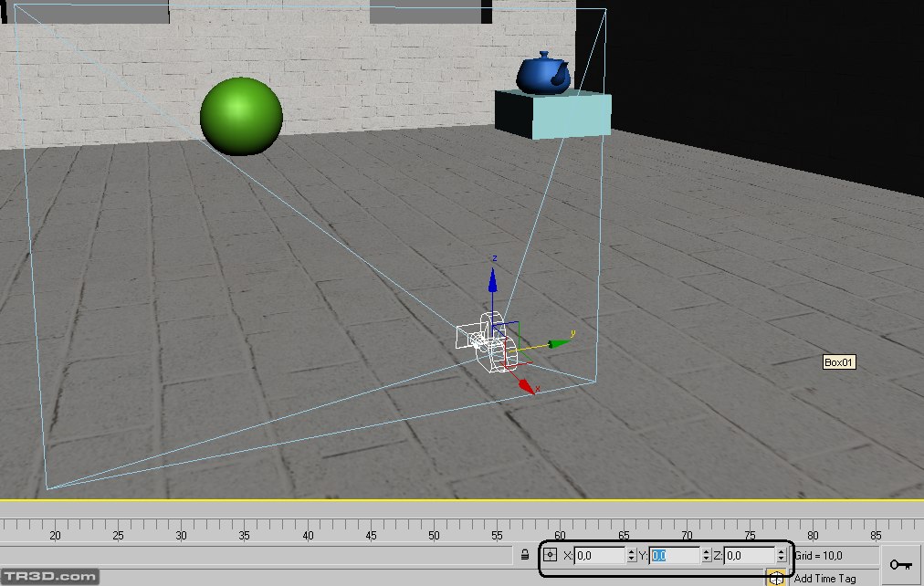The image size is (924, 586).
Task: Select the cyan box under teapot
Action: tap(552, 115)
